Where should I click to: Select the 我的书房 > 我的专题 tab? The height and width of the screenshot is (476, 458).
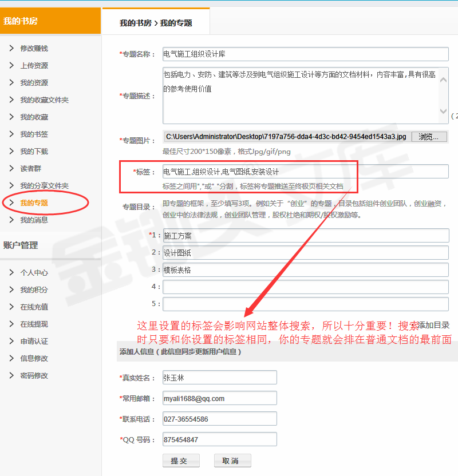[x=156, y=23]
